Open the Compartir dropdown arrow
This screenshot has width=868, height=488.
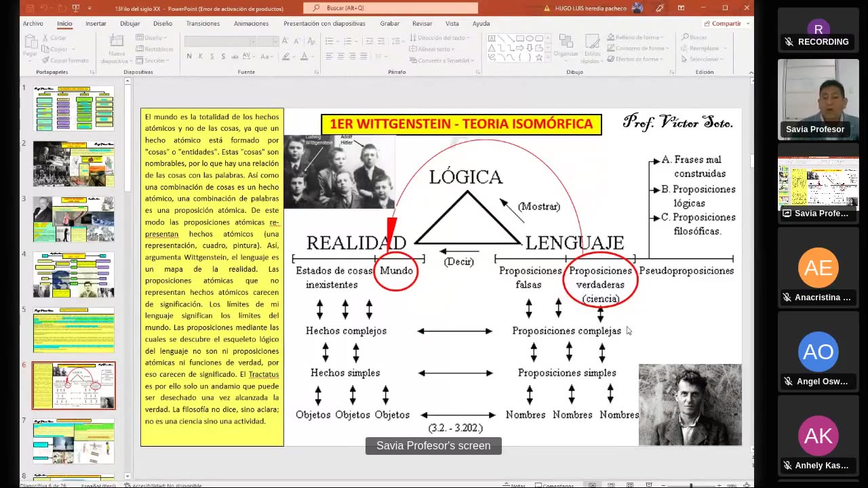click(747, 24)
